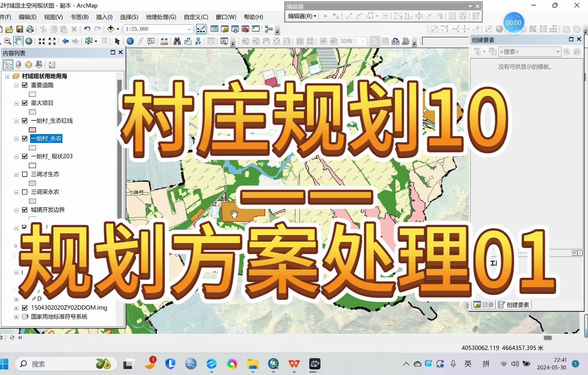Screen dimensions: 588x375
Task: Open the 编辑器(R) dropdown menu
Action: click(302, 16)
